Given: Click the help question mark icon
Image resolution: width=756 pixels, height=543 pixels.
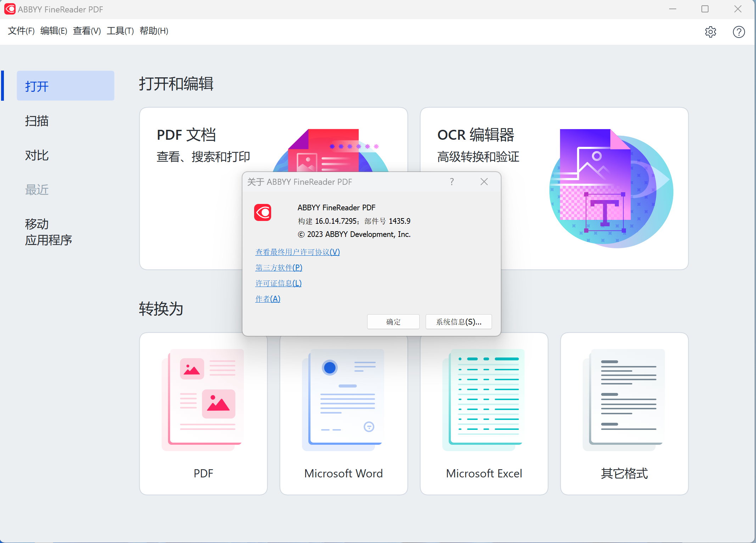Looking at the screenshot, I should point(739,32).
